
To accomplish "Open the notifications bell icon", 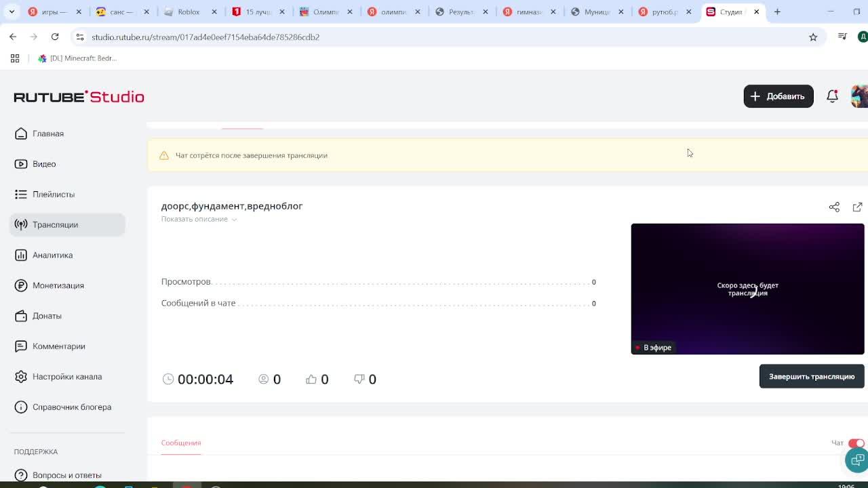I will [832, 96].
